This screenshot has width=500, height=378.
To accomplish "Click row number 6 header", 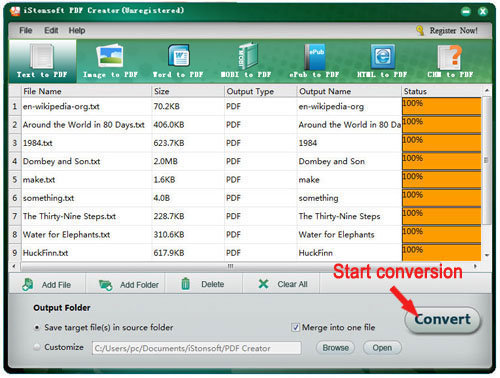I will [15, 198].
